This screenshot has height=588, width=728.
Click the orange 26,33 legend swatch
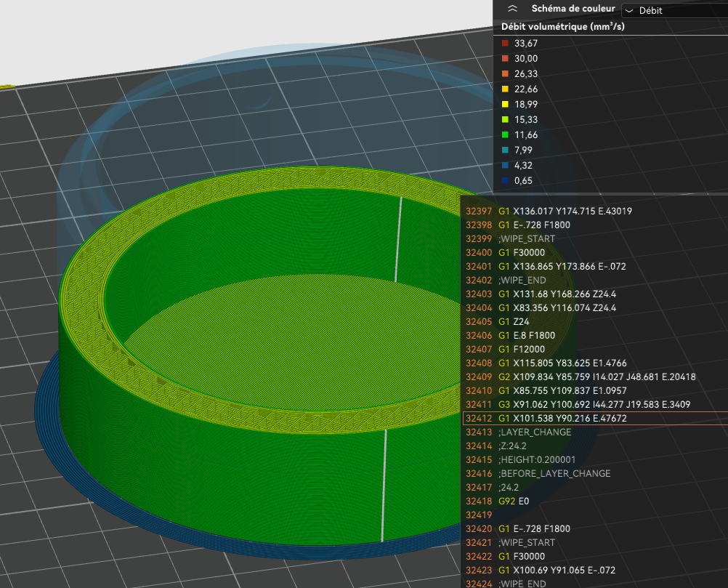[506, 74]
